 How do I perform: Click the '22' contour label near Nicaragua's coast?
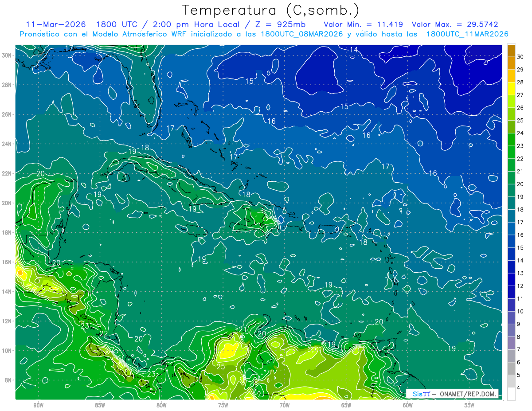104,334
